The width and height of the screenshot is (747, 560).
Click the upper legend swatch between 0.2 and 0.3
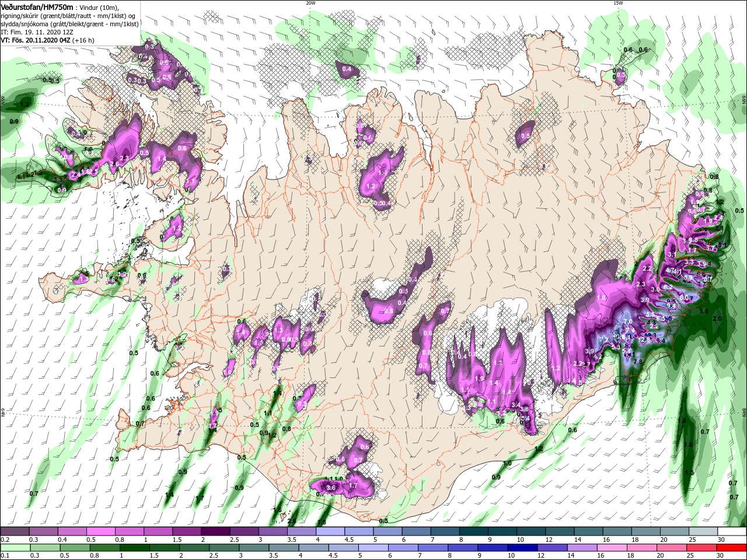[x=15, y=531]
